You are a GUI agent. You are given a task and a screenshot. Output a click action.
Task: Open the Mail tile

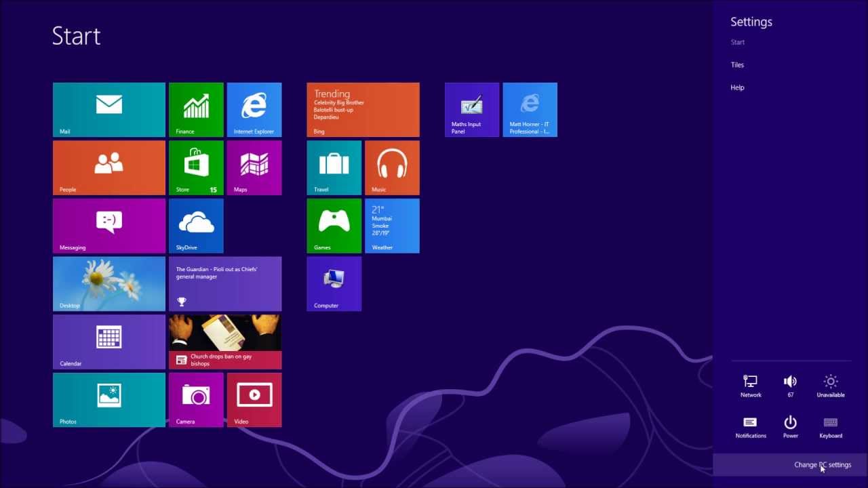(109, 110)
